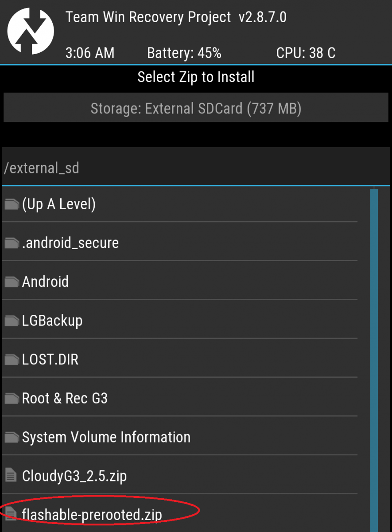
Task: Click the /external_sd path bar
Action: pyautogui.click(x=196, y=167)
